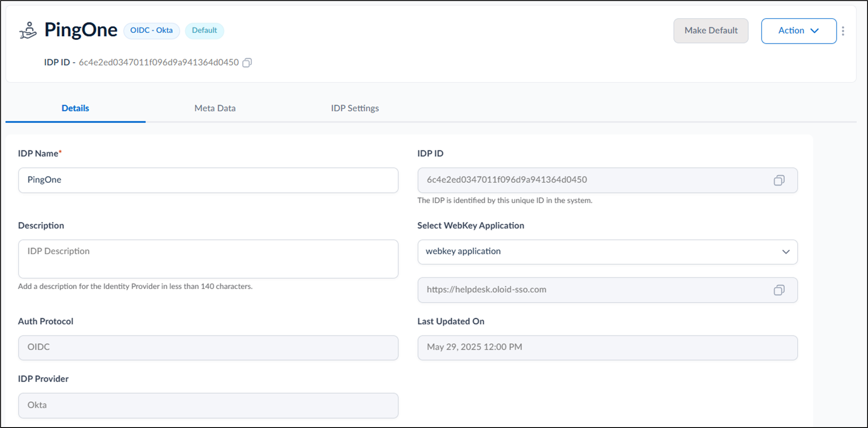The height and width of the screenshot is (428, 868).
Task: Click the OIDC - Okta badge
Action: pos(152,31)
